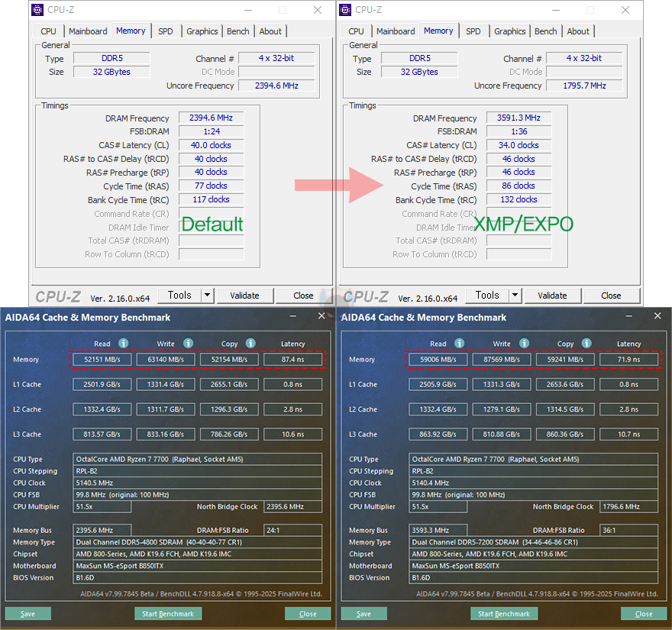Click the Tools button in left CPU-Z window
This screenshot has height=630, width=672.
click(179, 295)
